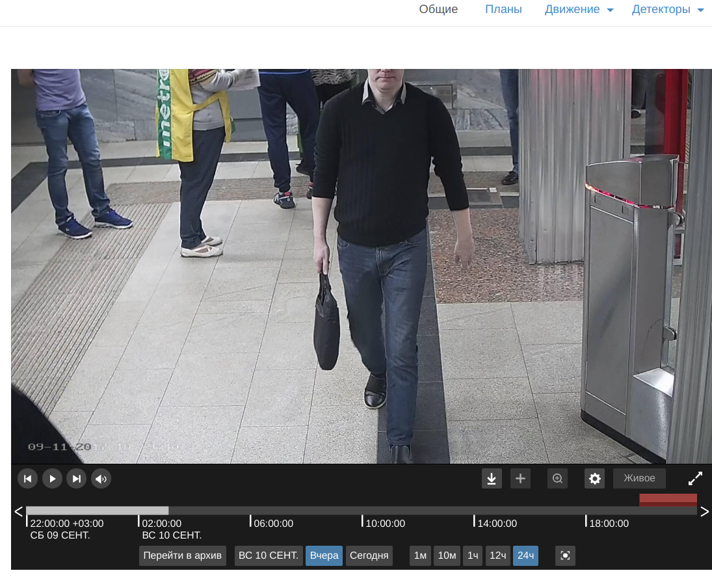
Task: Toggle the sound speaker icon
Action: 101,479
